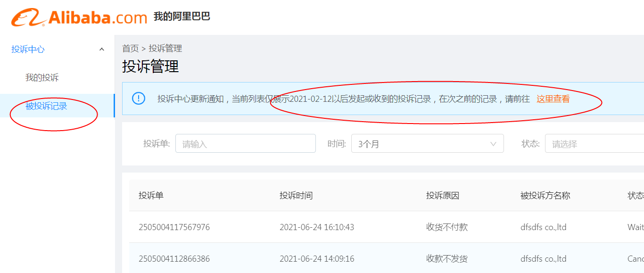The height and width of the screenshot is (273, 644).
Task: Collapse the 投诉中心 sidebar chevron
Action: tap(101, 49)
